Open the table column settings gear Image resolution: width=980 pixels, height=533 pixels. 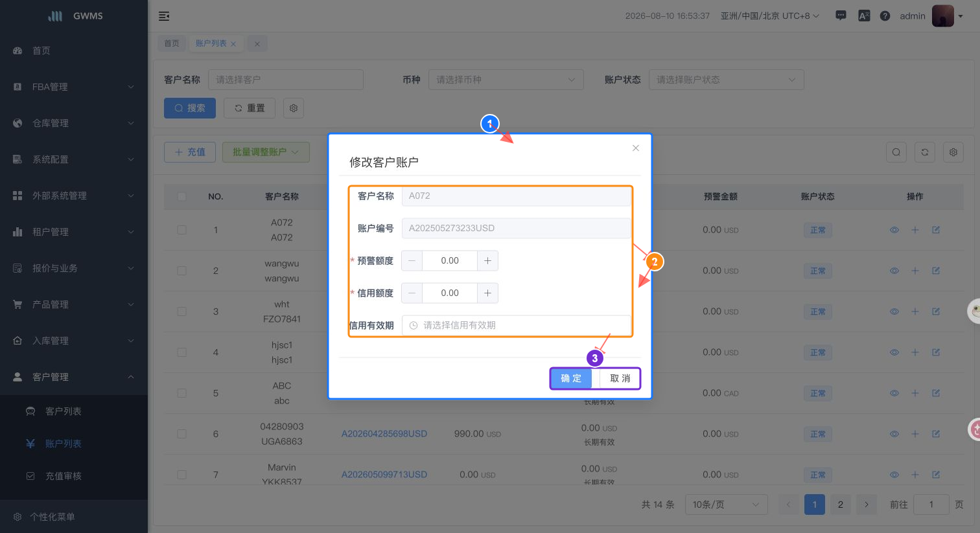[x=953, y=152]
